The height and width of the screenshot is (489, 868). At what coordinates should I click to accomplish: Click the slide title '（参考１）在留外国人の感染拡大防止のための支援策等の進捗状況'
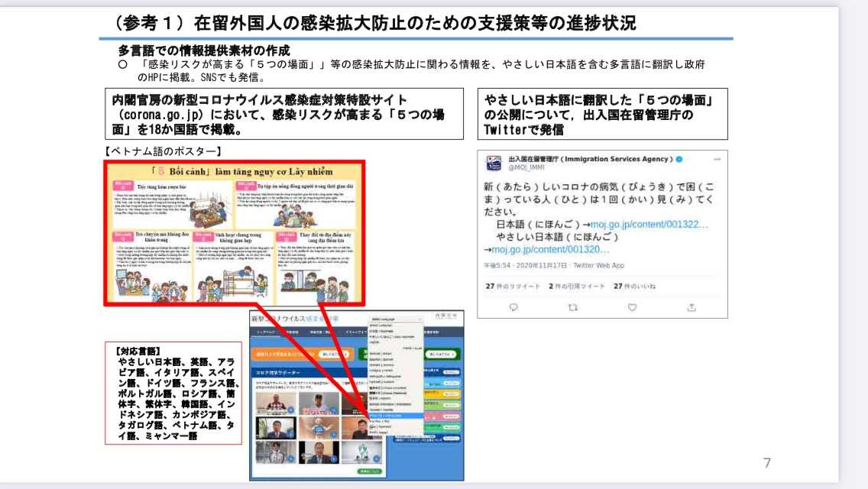pos(374,23)
